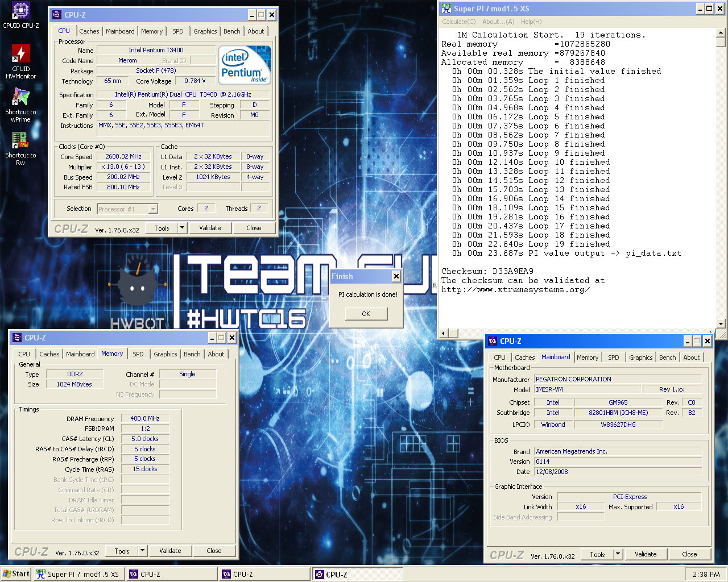Select the first CPU-Z taskbar button

pos(172,574)
